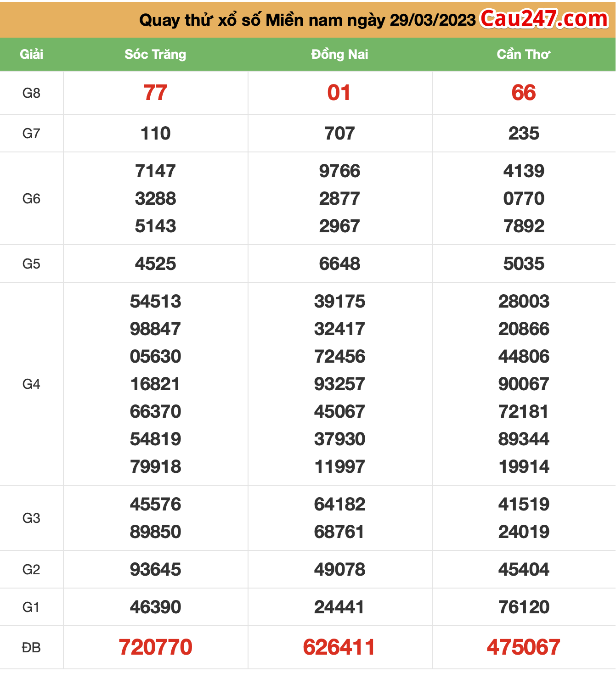
Task: Click G7 number 235
Action: click(524, 134)
